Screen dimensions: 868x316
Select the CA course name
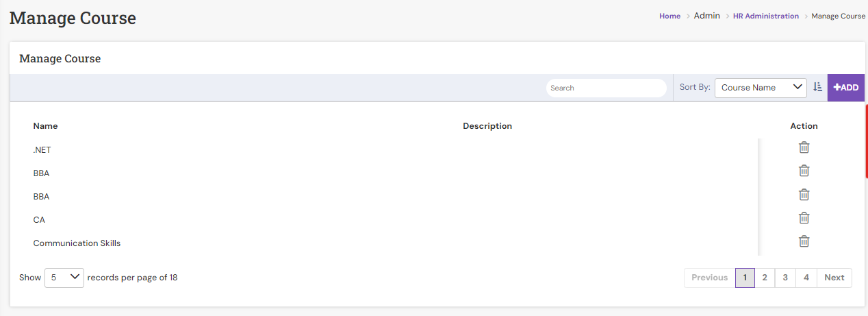coord(39,220)
